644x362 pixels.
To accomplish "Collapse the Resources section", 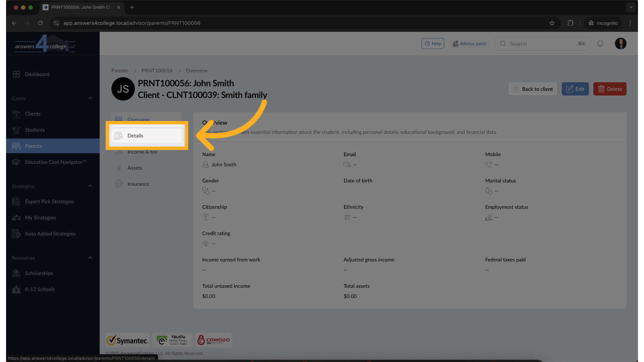I will point(90,257).
